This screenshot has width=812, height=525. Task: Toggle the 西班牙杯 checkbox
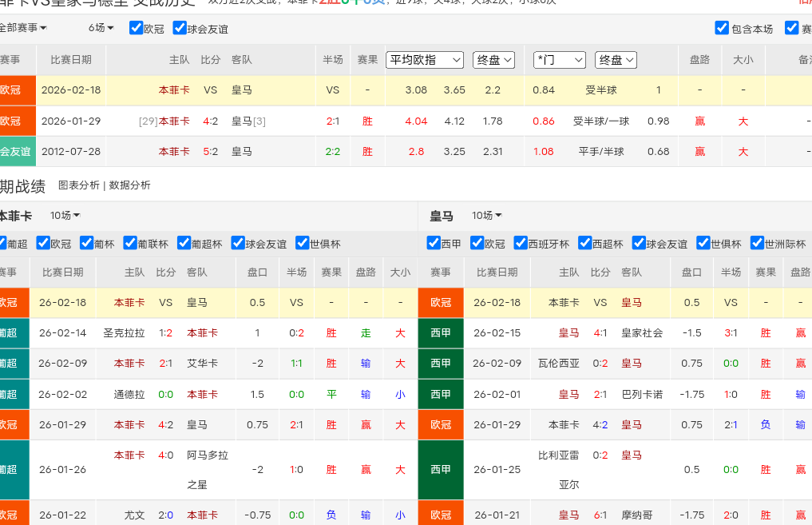pyautogui.click(x=521, y=243)
